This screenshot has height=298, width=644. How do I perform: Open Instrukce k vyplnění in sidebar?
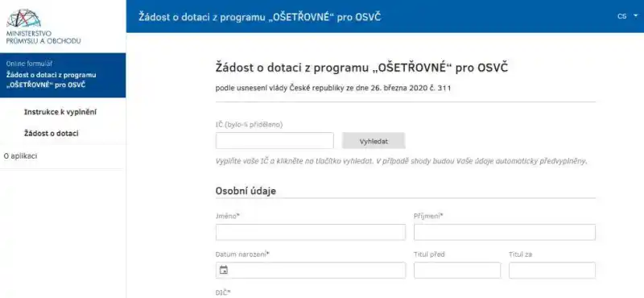pos(60,112)
